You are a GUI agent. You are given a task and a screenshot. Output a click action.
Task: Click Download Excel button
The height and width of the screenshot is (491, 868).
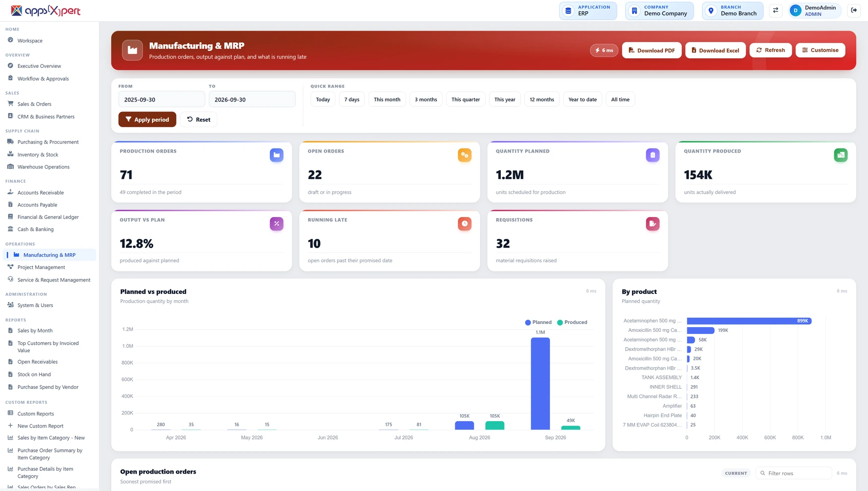click(x=715, y=50)
